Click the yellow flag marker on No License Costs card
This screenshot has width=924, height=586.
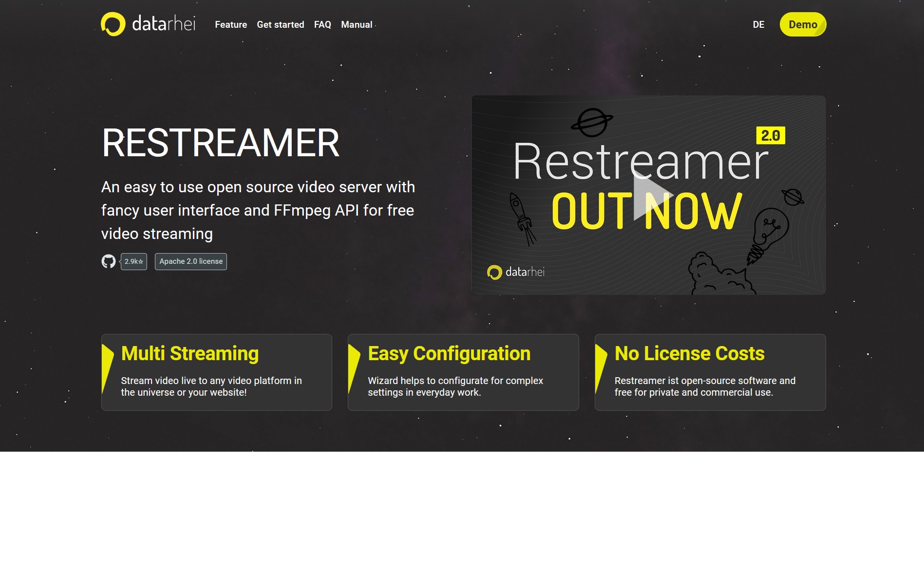coord(601,368)
